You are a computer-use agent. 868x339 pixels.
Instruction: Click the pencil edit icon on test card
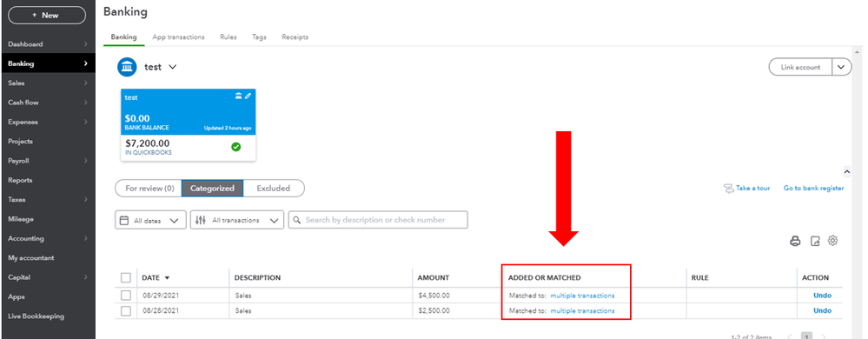(248, 96)
